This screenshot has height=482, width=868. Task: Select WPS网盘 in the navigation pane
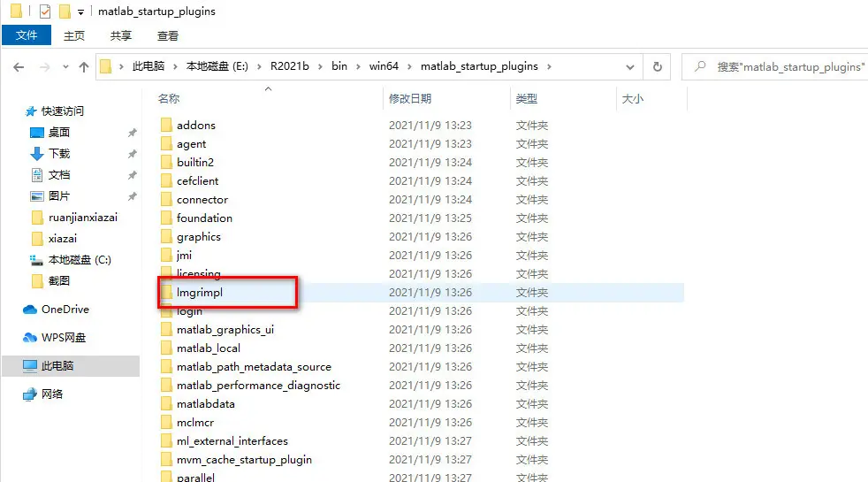(64, 338)
